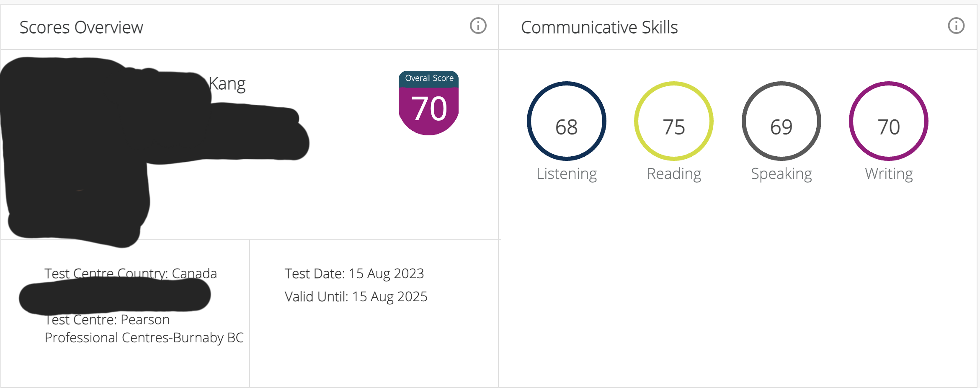Click the Listening label

567,174
